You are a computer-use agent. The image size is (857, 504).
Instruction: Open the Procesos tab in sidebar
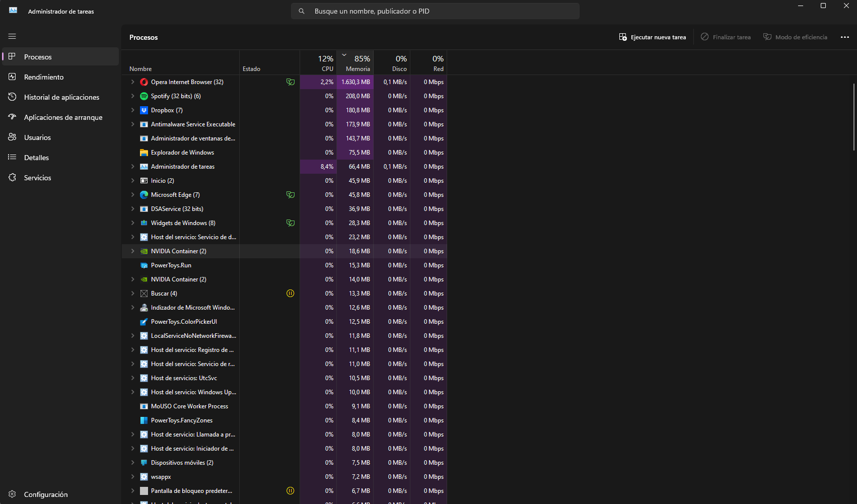tap(60, 57)
